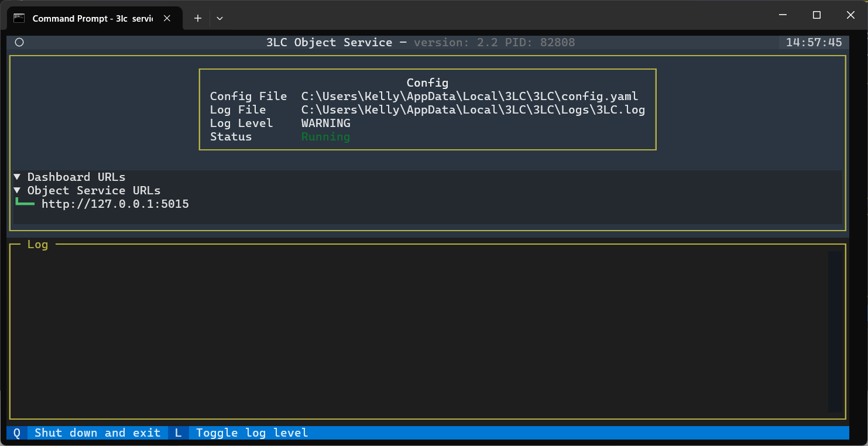
Task: Click the Config File label
Action: pos(249,96)
